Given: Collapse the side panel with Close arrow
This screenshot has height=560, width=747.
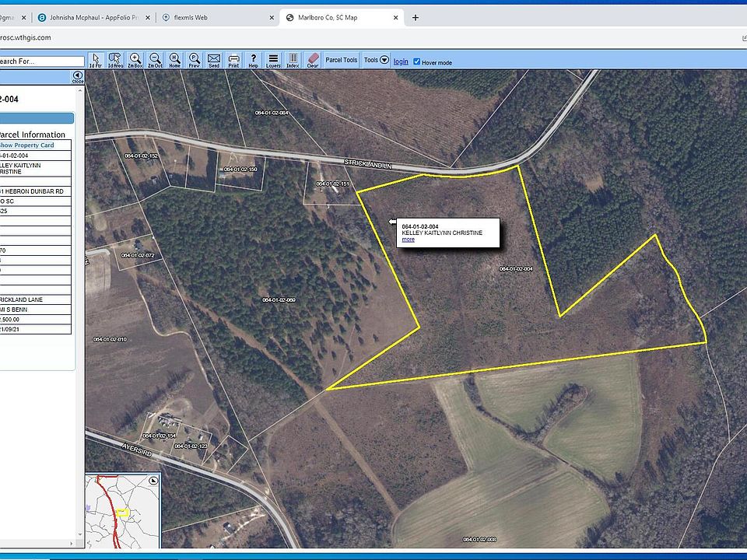Looking at the screenshot, I should pos(78,76).
